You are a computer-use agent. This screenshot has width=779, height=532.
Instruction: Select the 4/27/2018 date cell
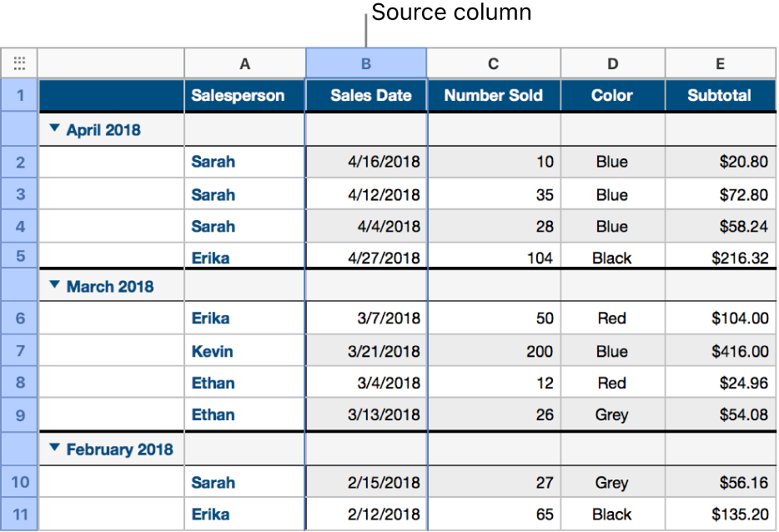(x=365, y=258)
